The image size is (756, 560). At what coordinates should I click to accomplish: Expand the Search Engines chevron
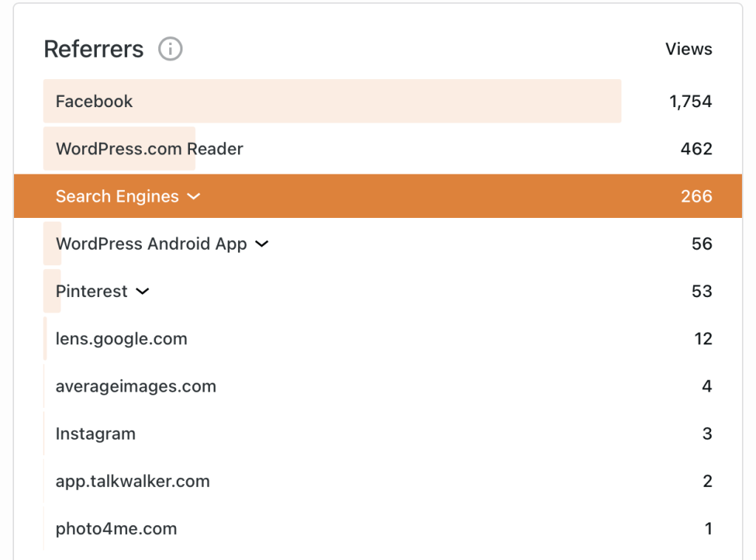(194, 197)
